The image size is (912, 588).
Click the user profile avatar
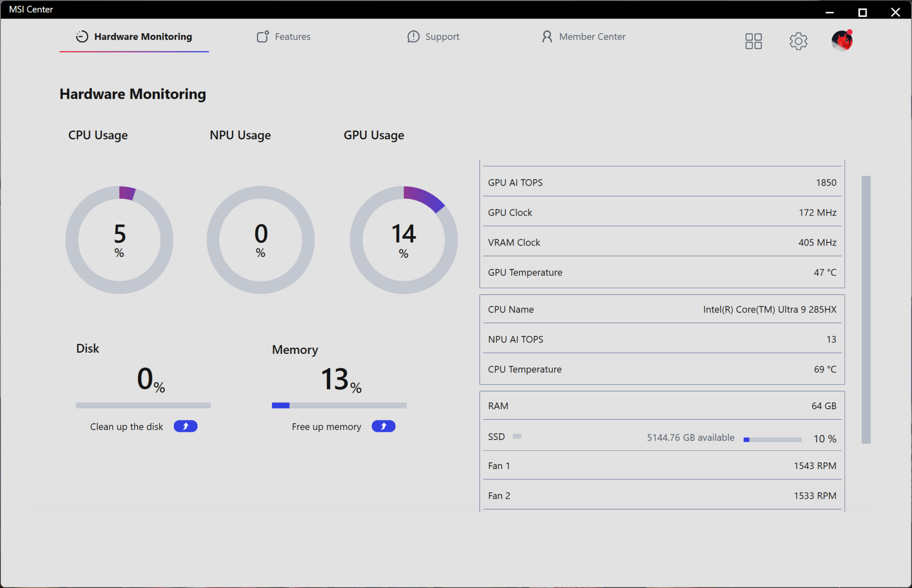click(842, 41)
